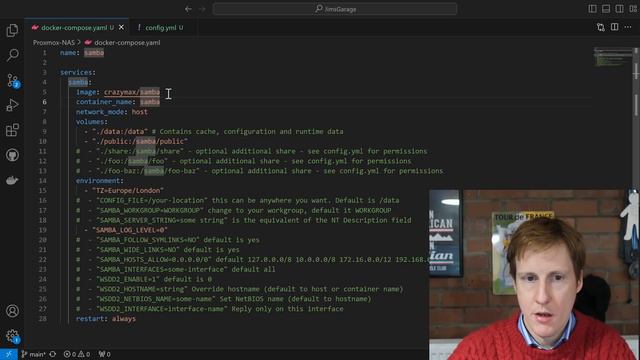Click the WSDD2_ENABLE=1 comment line
Screen dimensions: 640x360
[x=144, y=280]
